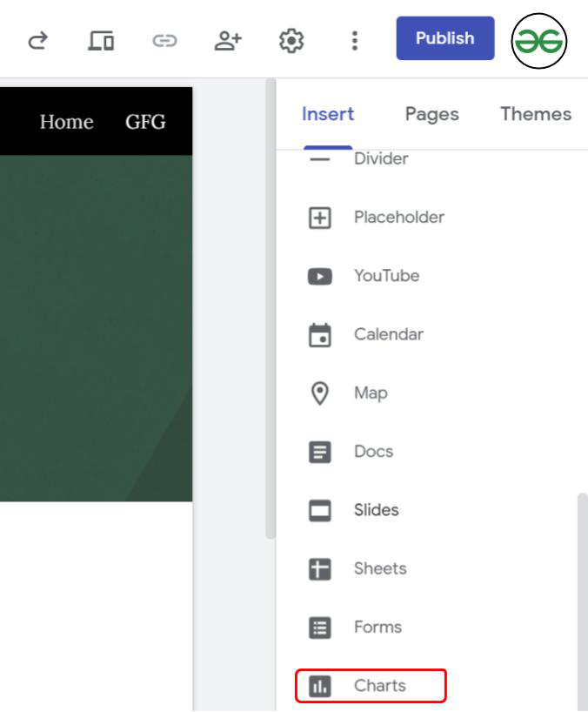
Task: Insert a Slides presentation
Action: (x=376, y=510)
